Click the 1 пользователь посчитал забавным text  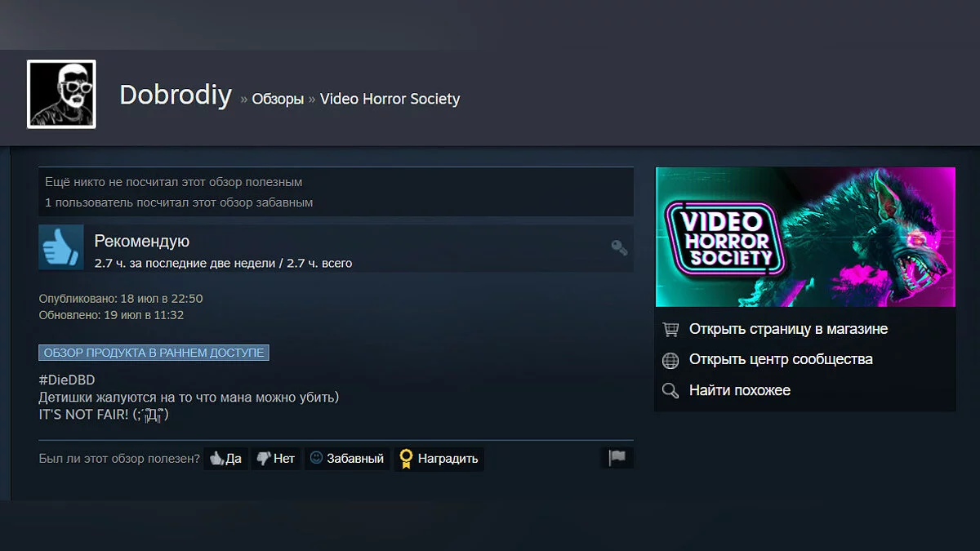(179, 202)
